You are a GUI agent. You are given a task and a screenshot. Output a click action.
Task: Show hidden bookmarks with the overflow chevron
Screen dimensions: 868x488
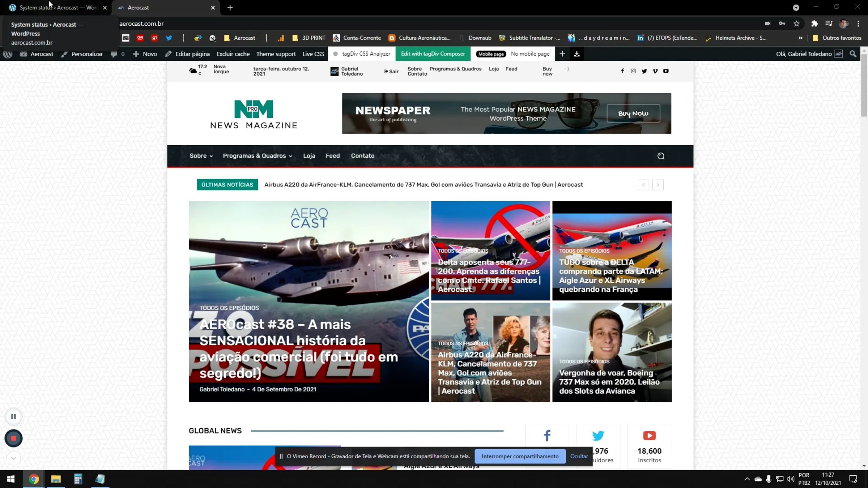(x=800, y=38)
